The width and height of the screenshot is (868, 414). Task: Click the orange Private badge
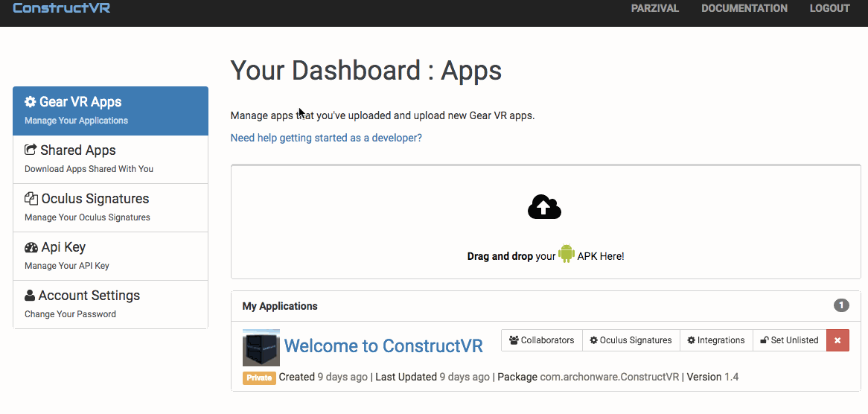pyautogui.click(x=259, y=378)
